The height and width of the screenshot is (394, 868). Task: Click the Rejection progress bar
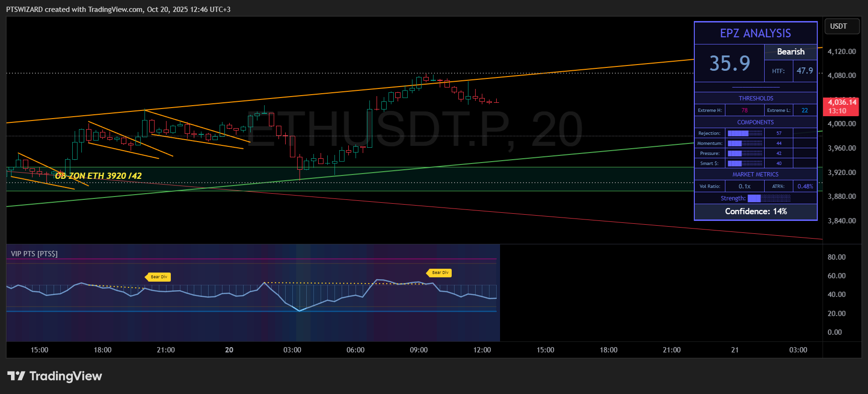click(x=745, y=133)
